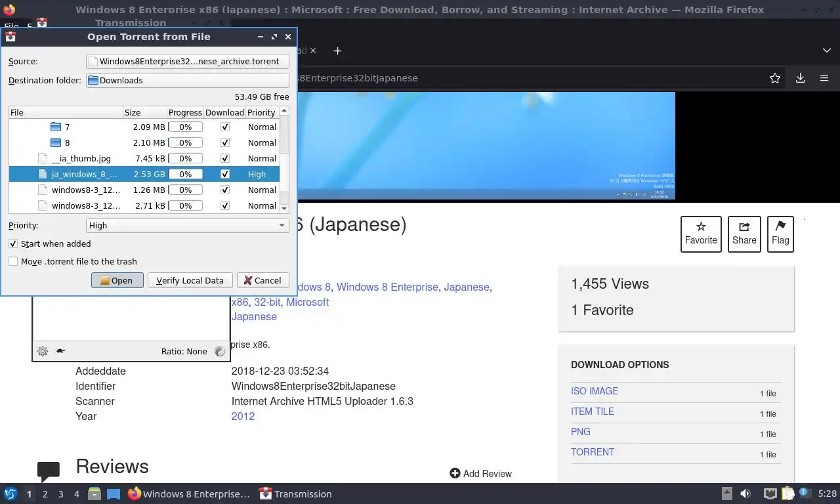The height and width of the screenshot is (504, 840).
Task: Click the File column header
Action: click(x=66, y=112)
